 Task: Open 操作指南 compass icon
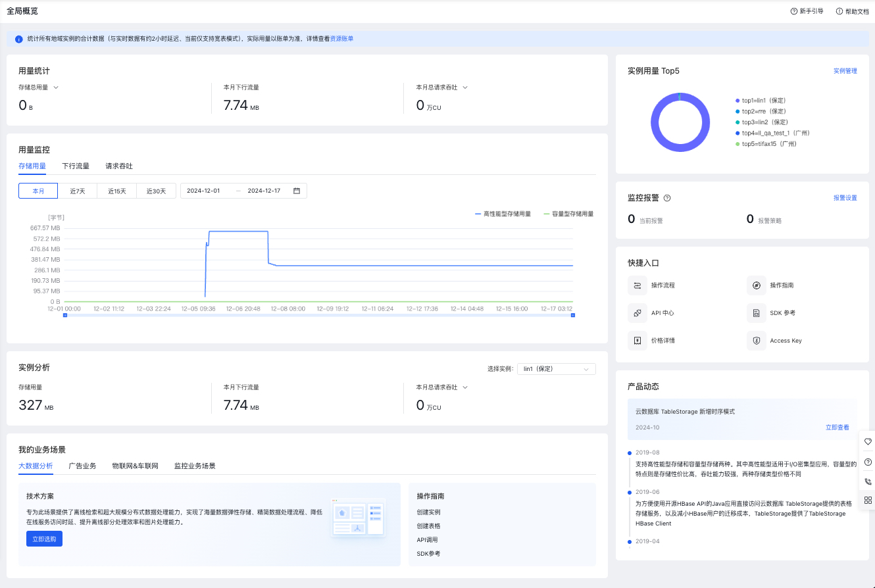pyautogui.click(x=757, y=285)
